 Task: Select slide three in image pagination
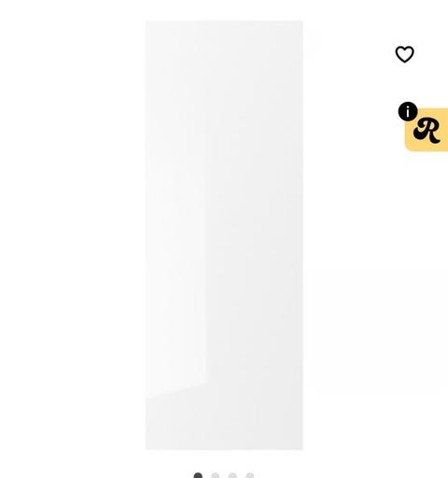(x=232, y=475)
